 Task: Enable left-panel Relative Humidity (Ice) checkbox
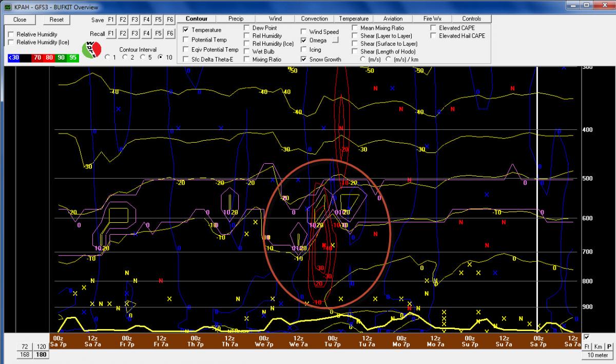click(x=11, y=42)
